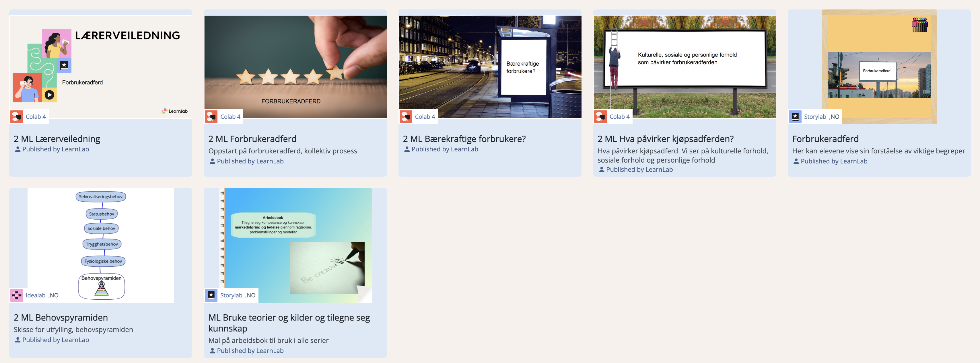
Task: Open the 2 ML Forbrukeradferd title link
Action: coord(252,139)
